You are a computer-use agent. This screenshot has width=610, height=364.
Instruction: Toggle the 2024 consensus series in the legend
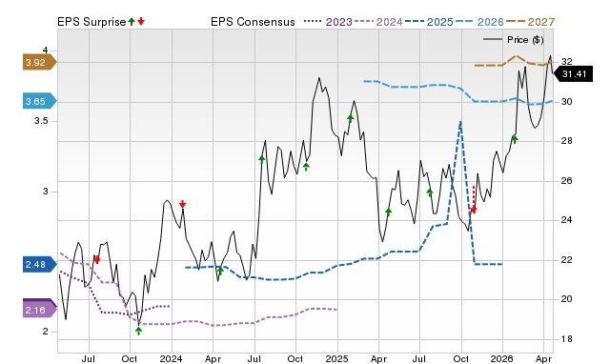click(x=378, y=22)
